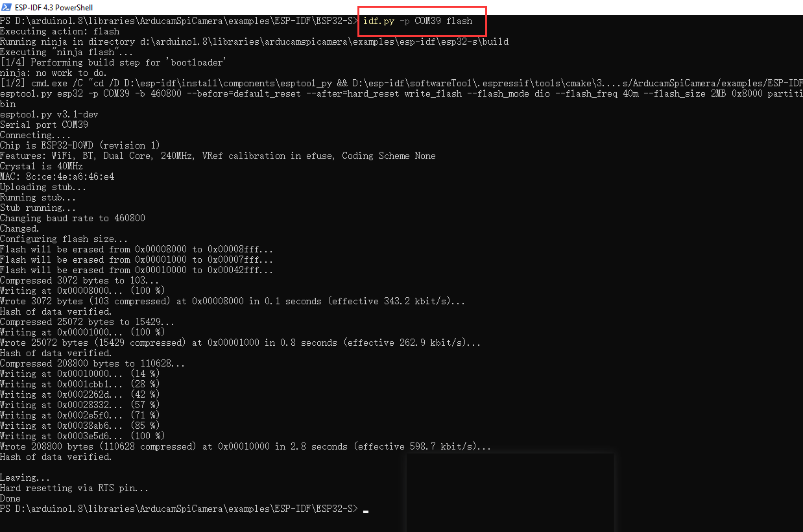Image resolution: width=803 pixels, height=532 pixels.
Task: Click the erase line '0x00008000 to 0x00008fff'
Action: (137, 249)
